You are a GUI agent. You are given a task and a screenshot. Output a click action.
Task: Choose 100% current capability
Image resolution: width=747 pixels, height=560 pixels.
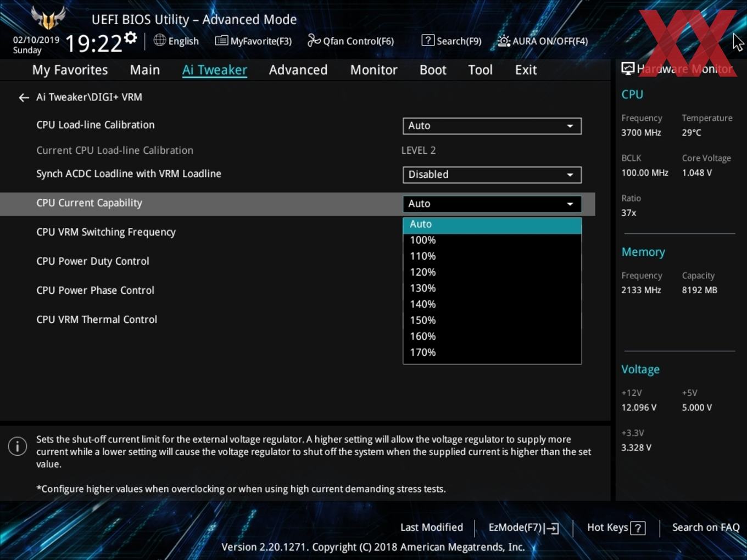point(492,240)
